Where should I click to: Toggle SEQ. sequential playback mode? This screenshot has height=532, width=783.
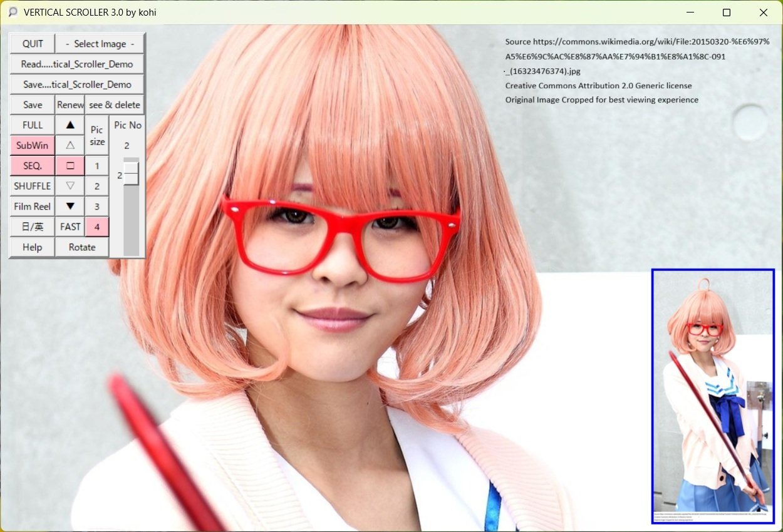tap(33, 166)
